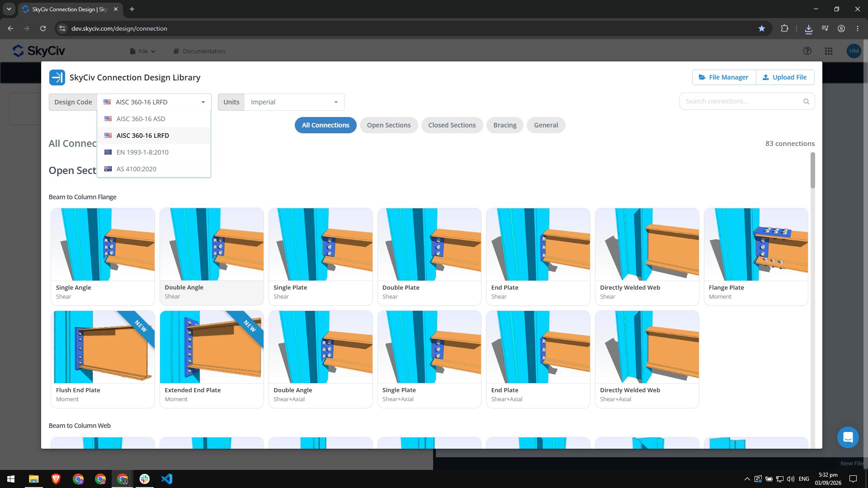Select AISC 360-16 ASD design code
This screenshot has width=868, height=488.
(154, 119)
